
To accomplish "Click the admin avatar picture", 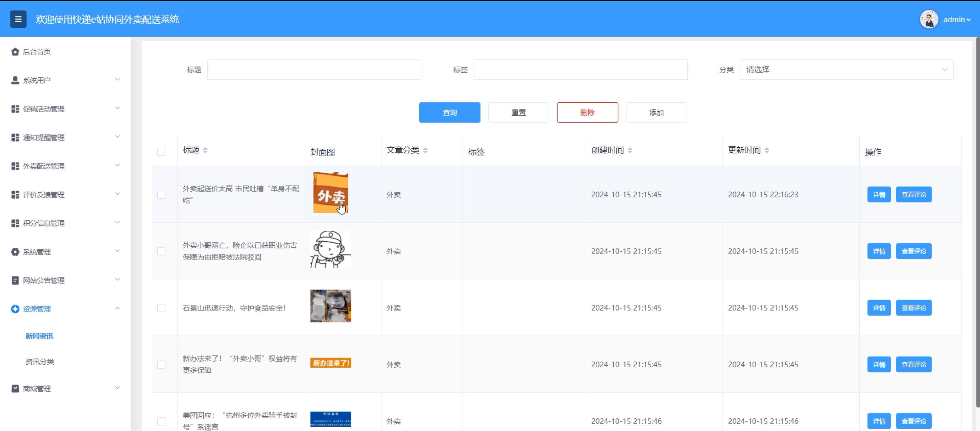I will [929, 19].
